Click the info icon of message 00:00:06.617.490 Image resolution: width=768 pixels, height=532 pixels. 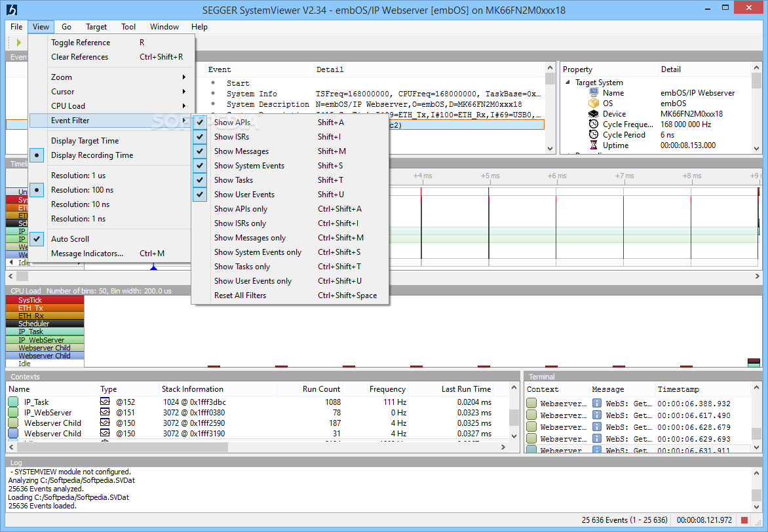point(596,415)
